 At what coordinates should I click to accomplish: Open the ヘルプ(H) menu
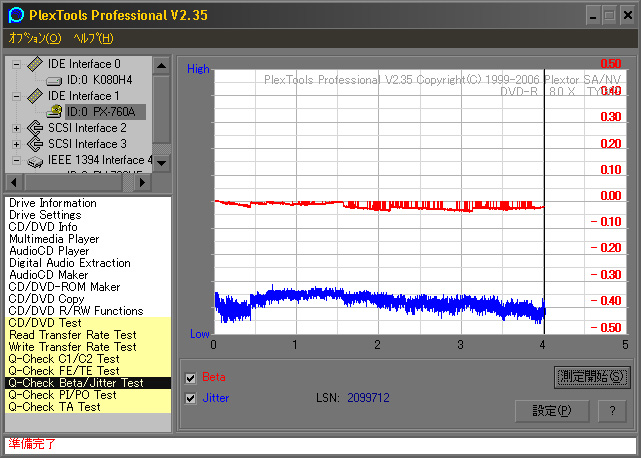(x=93, y=38)
